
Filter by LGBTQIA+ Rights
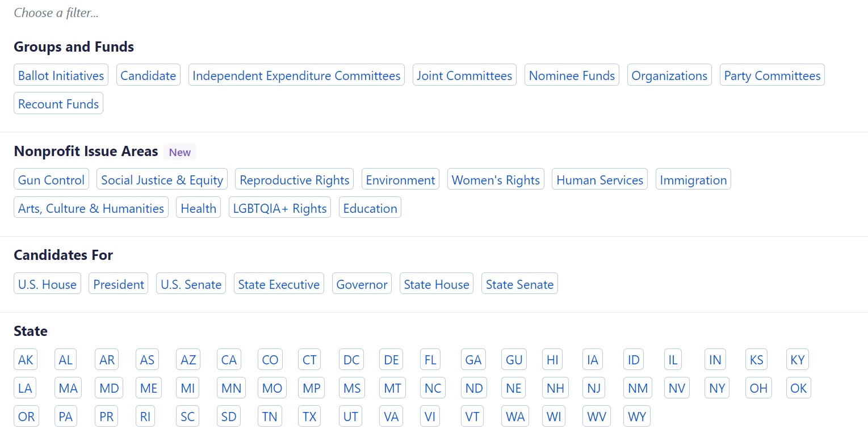pyautogui.click(x=280, y=208)
